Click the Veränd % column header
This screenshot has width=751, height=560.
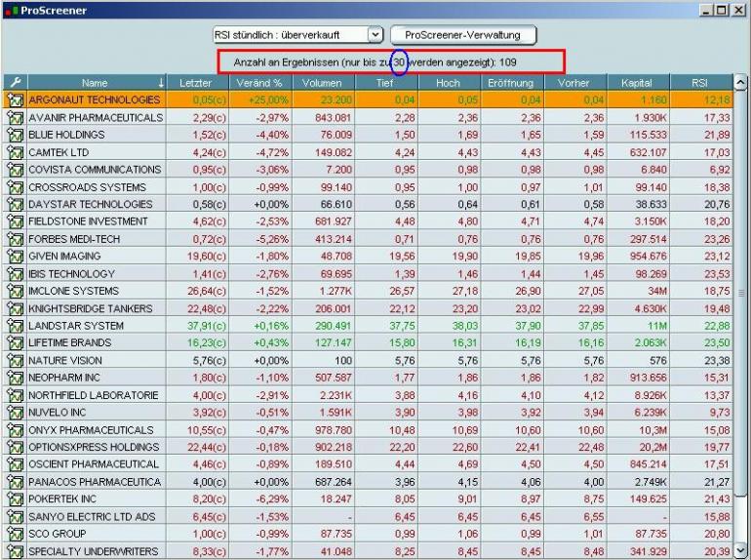[x=258, y=83]
